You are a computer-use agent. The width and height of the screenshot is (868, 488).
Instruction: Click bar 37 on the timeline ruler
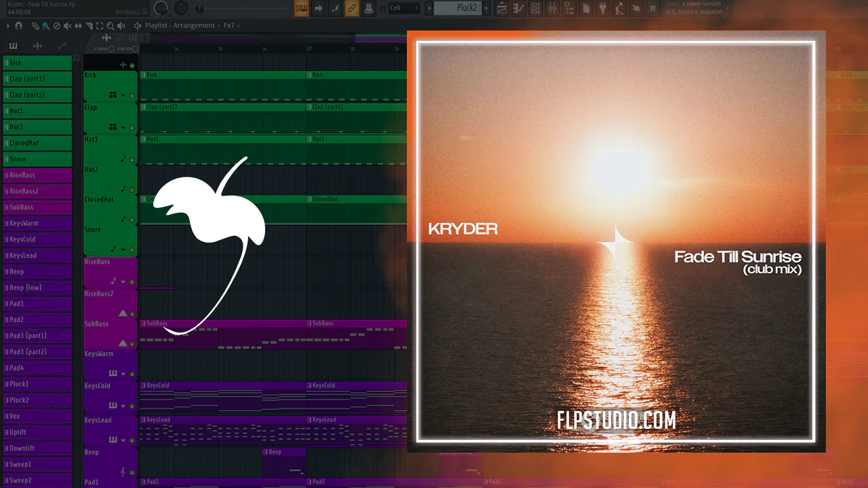point(309,49)
